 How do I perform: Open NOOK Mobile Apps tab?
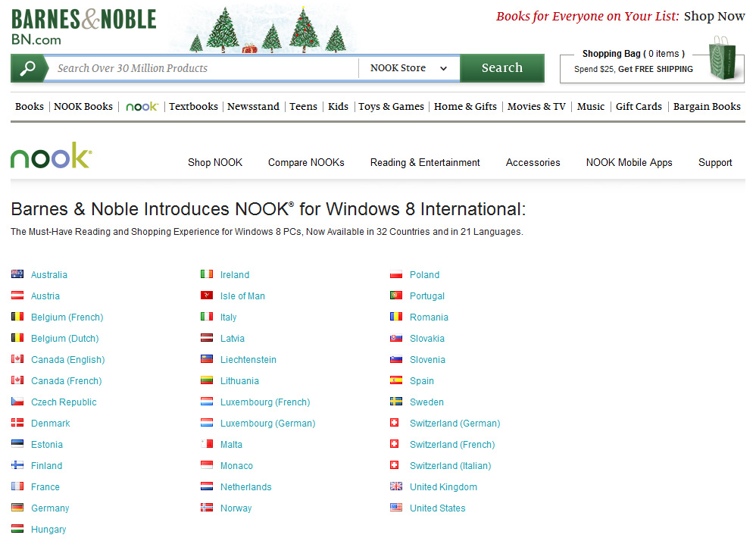coord(629,162)
